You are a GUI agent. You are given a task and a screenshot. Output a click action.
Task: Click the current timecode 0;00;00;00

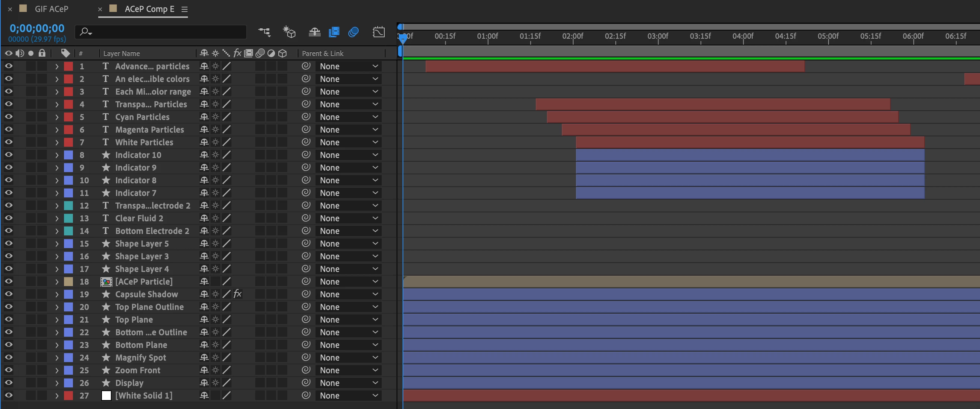[37, 28]
